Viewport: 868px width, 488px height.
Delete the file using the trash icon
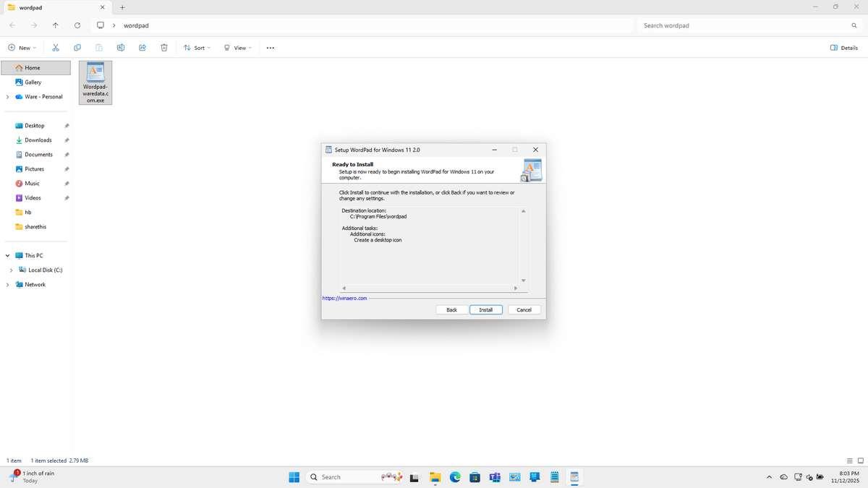pyautogui.click(x=164, y=47)
